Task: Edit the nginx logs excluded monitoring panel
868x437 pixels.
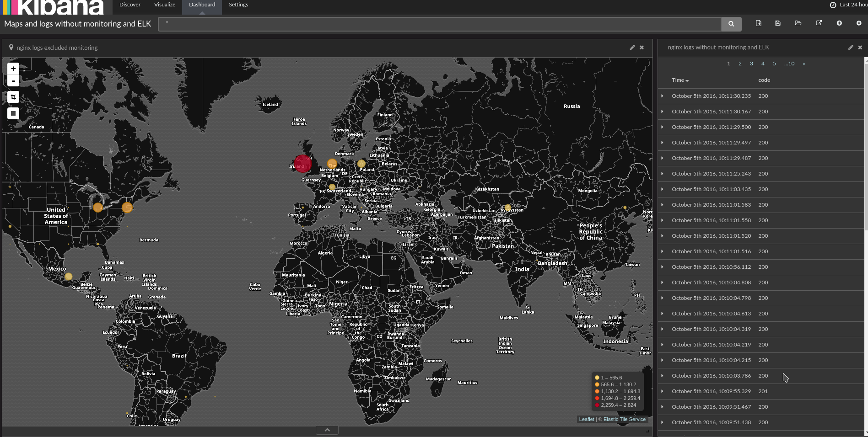Action: click(x=632, y=48)
